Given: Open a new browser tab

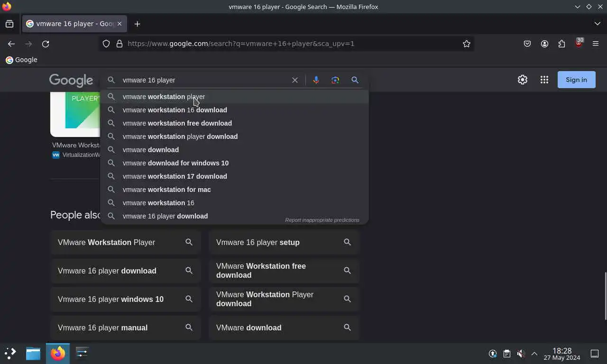Looking at the screenshot, I should [x=137, y=24].
